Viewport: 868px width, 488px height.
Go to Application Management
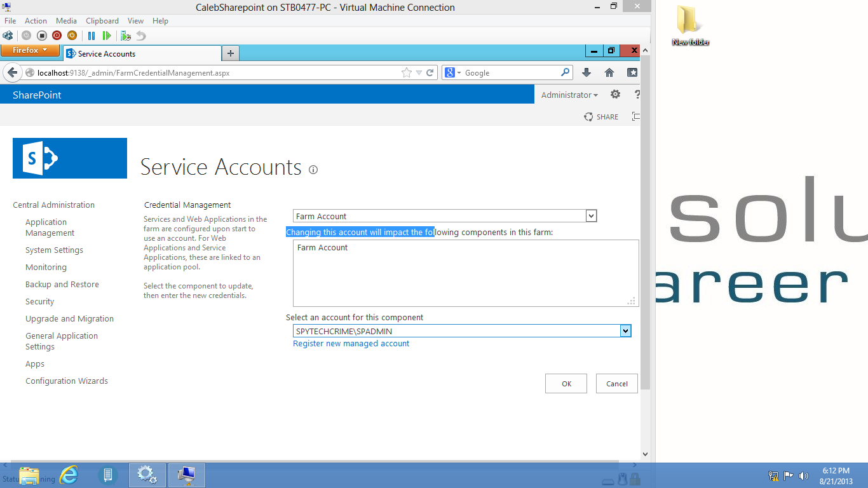coord(50,227)
